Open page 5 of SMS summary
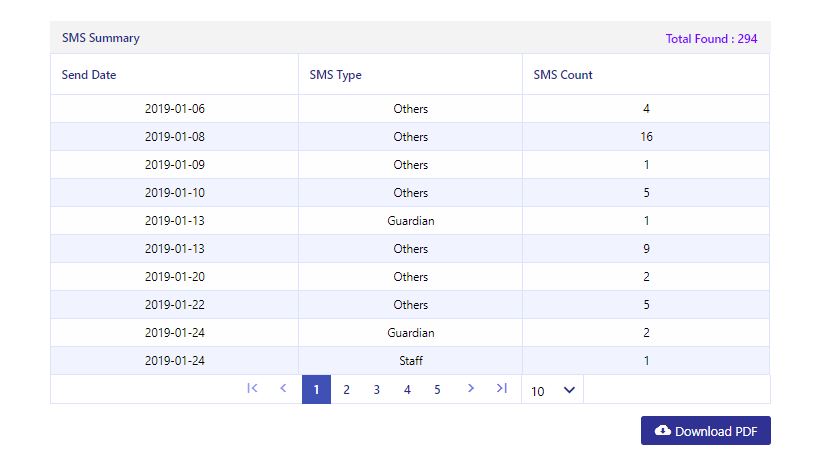This screenshot has width=828, height=472. [x=437, y=390]
